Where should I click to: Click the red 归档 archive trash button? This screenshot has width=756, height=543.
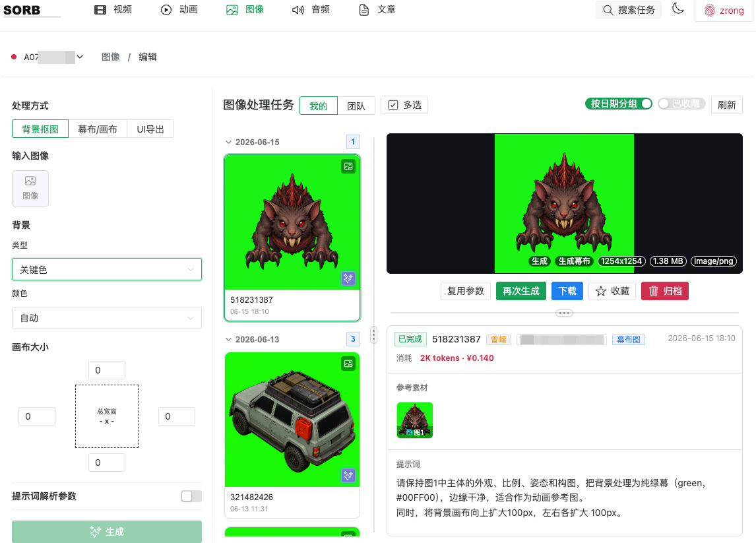(x=665, y=291)
